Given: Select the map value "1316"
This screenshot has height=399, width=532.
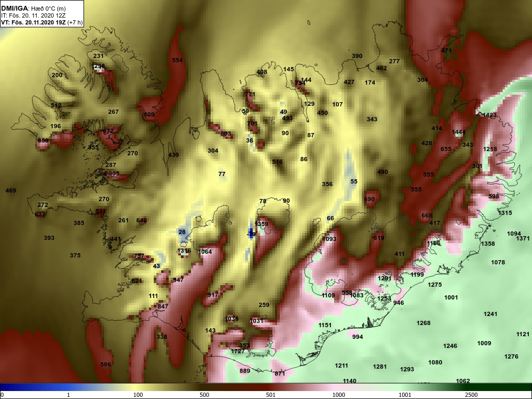Looking at the screenshot, I should coord(184,251).
